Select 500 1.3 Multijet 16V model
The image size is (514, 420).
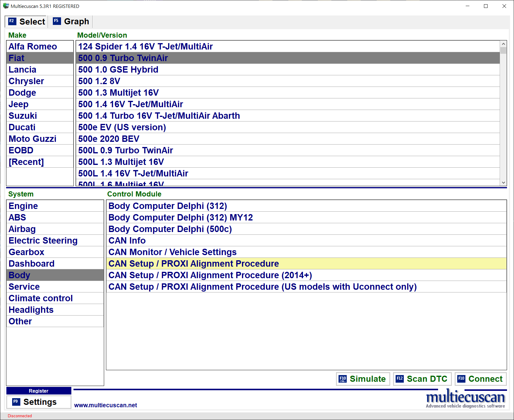(x=288, y=93)
